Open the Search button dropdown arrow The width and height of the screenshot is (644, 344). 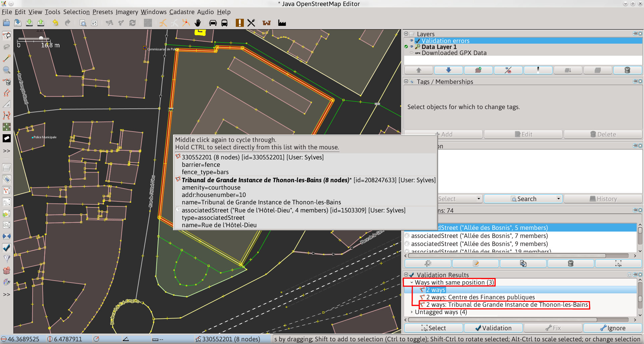coord(558,199)
